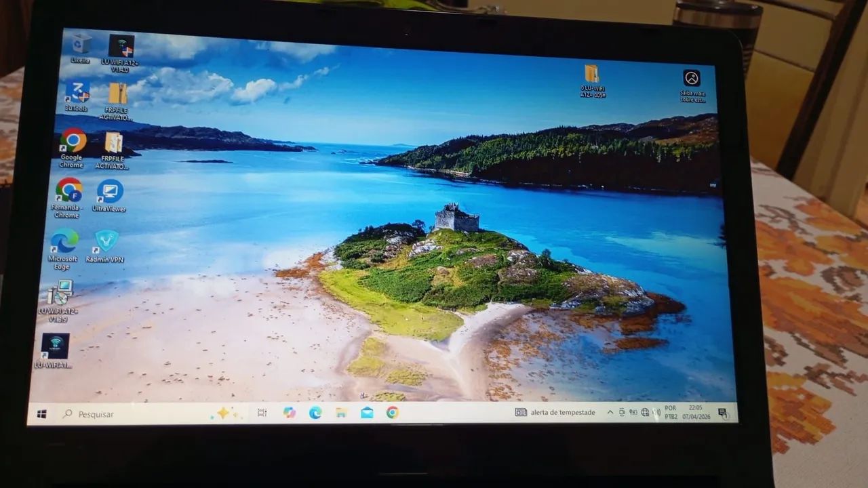
Task: Open the 3uTools desktop shortcut
Action: pos(77,96)
